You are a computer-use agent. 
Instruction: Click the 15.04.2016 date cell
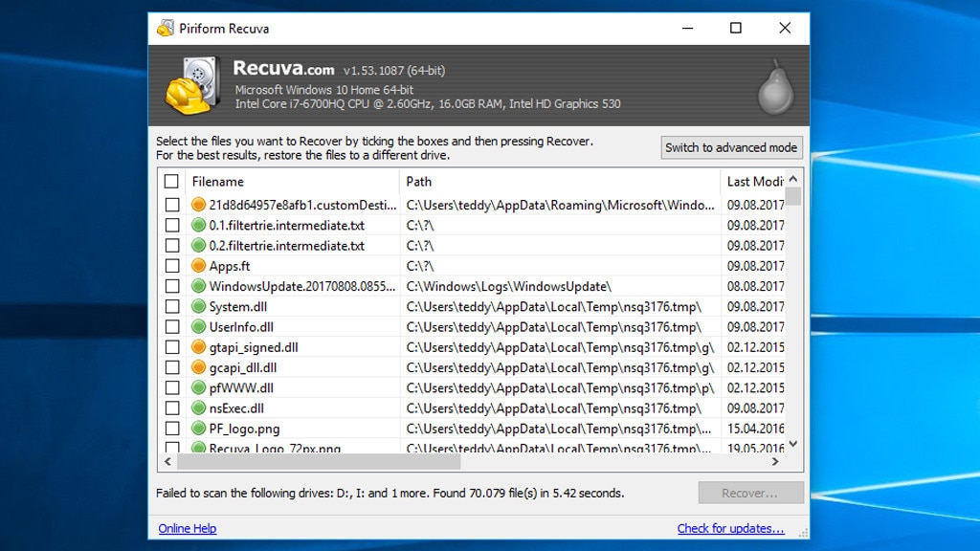coord(756,429)
